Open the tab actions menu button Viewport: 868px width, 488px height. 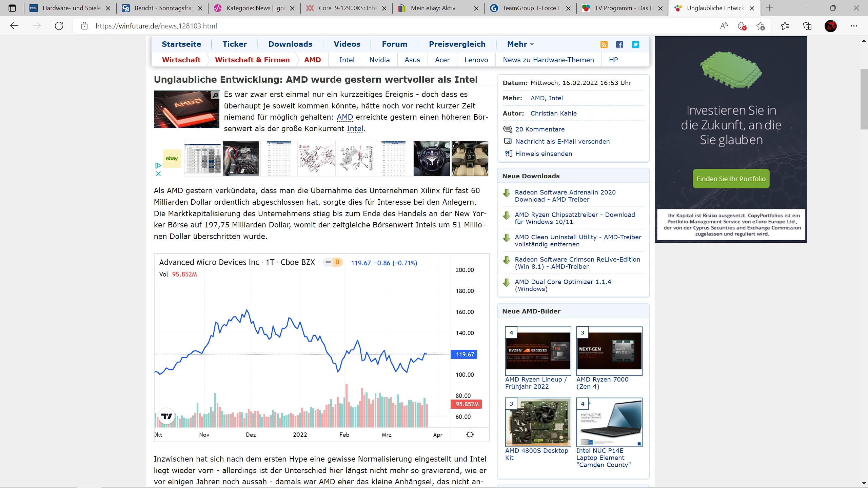[x=12, y=8]
